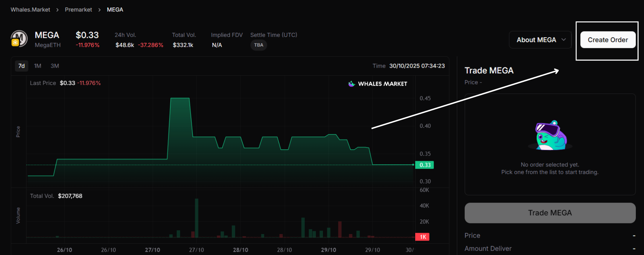Click the chevron after Whales.Market breadcrumb
644x255 pixels.
(x=57, y=10)
